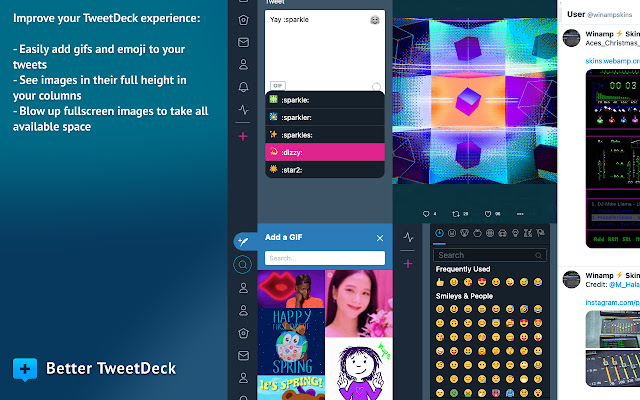
Task: Insert thumbs up emoji from Frequently Used
Action: pyautogui.click(x=440, y=282)
